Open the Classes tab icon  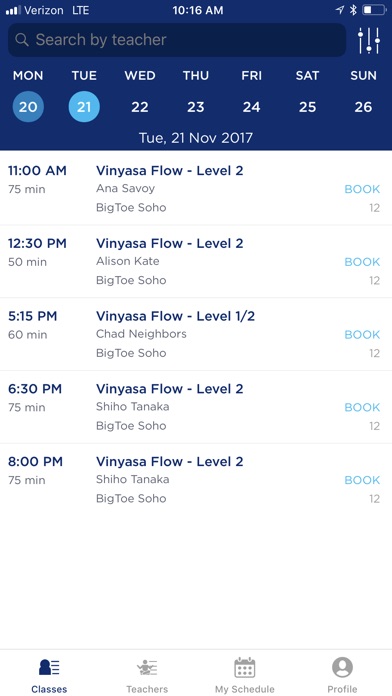tap(49, 667)
